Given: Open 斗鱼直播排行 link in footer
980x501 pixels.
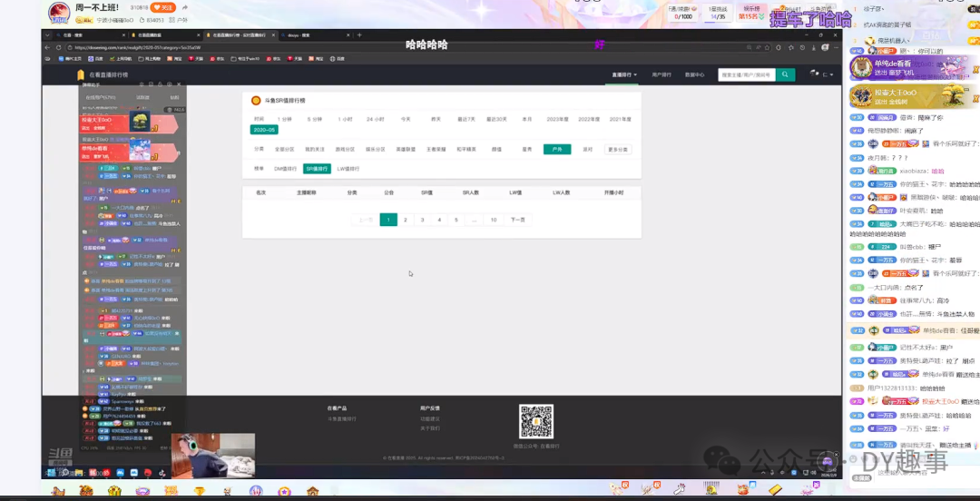Looking at the screenshot, I should coord(341,418).
